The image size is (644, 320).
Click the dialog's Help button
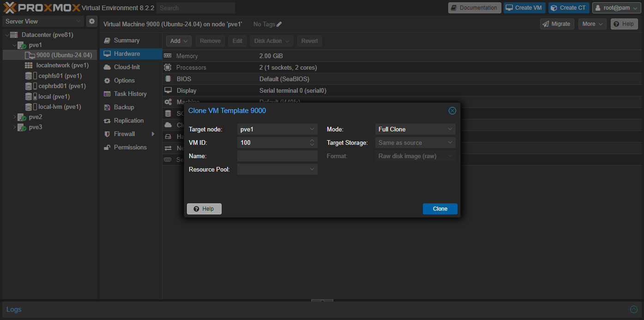204,209
